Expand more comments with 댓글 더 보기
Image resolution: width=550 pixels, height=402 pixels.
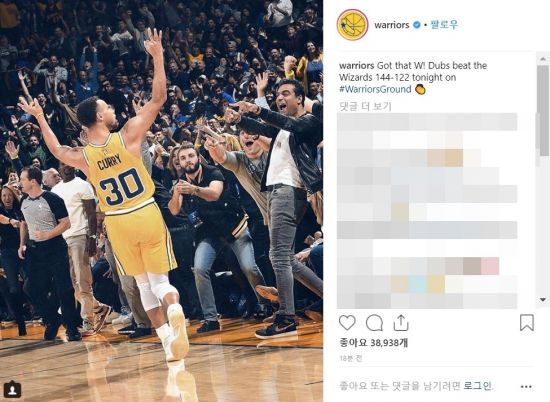click(x=365, y=106)
